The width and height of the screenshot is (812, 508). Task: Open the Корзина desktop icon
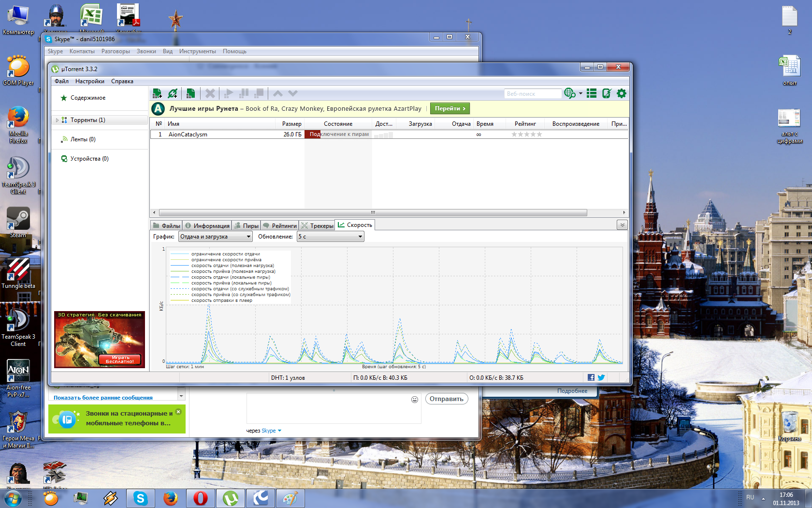pos(789,426)
